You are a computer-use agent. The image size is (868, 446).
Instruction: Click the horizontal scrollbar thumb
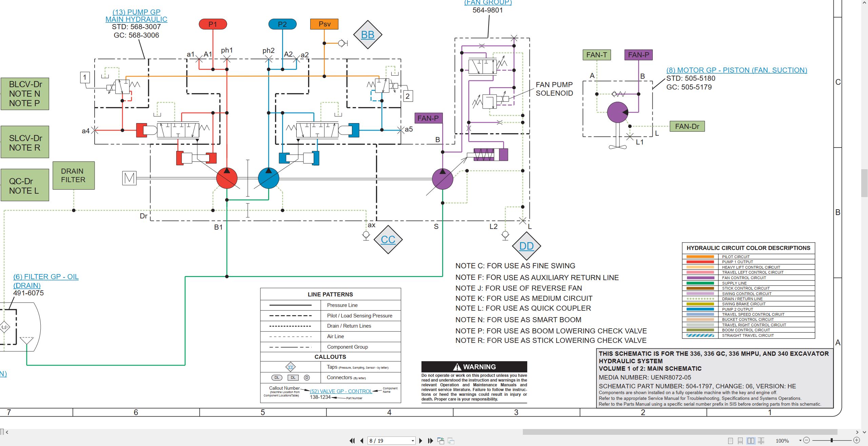(680, 432)
